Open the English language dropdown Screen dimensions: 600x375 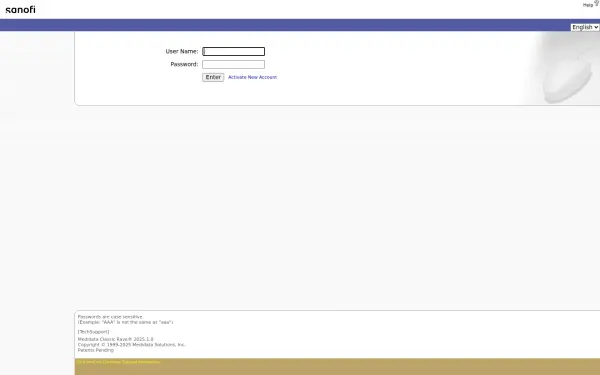point(585,27)
